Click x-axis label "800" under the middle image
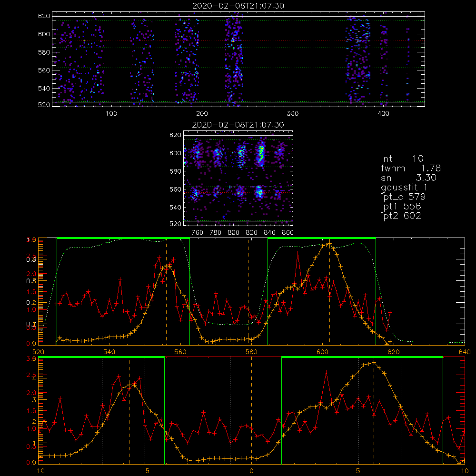Screen dimensions: 476x476 click(233, 233)
